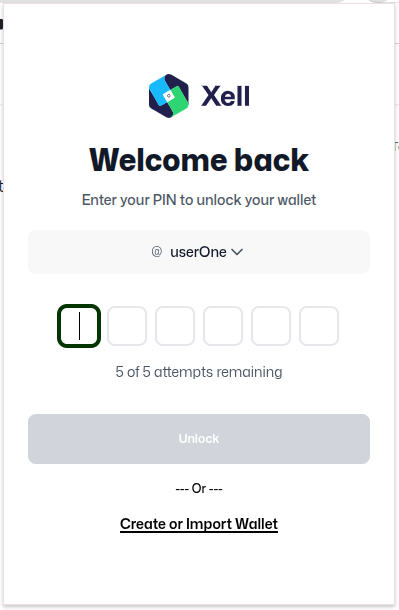Click the fifth PIN digit box
Image resolution: width=399 pixels, height=610 pixels.
click(271, 326)
